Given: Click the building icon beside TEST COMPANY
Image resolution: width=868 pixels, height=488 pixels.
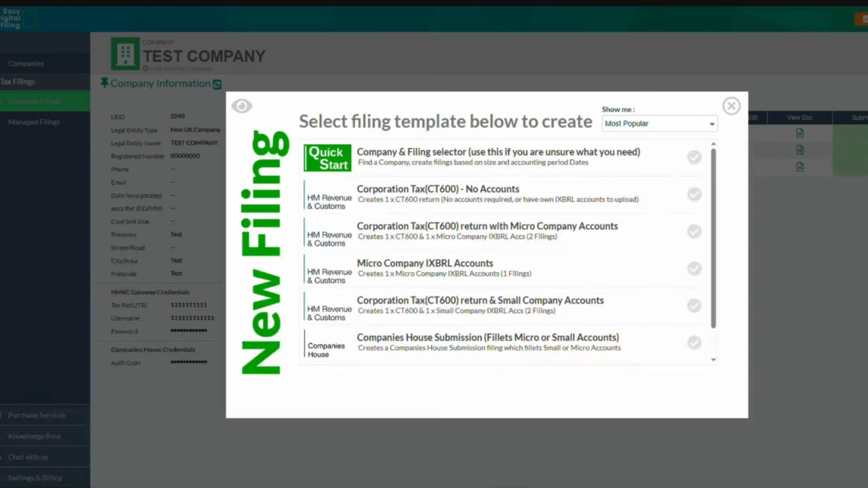Looking at the screenshot, I should (125, 53).
